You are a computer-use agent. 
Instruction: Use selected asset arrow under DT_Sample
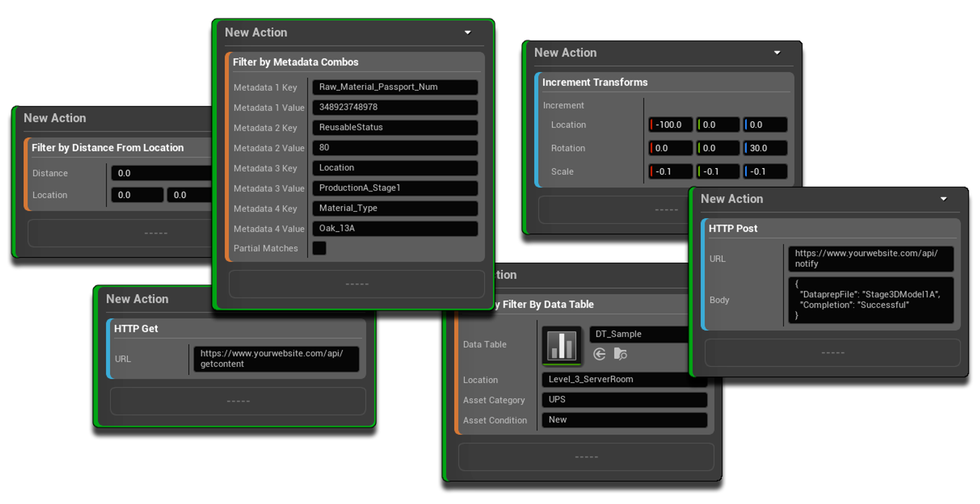(x=599, y=354)
